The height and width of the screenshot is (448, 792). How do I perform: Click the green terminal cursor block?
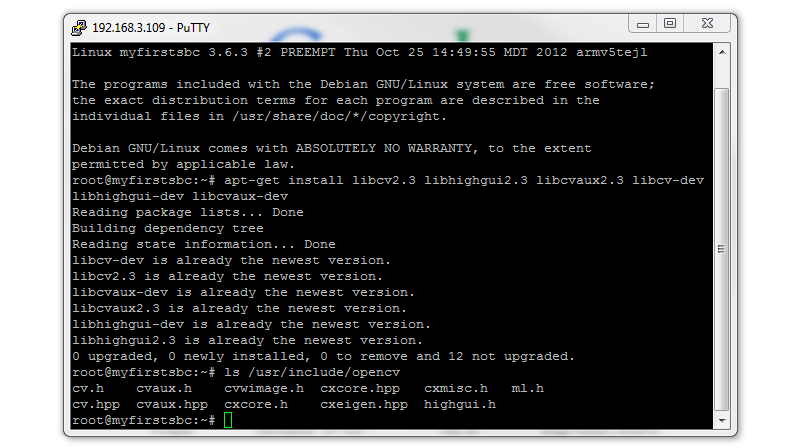point(228,420)
